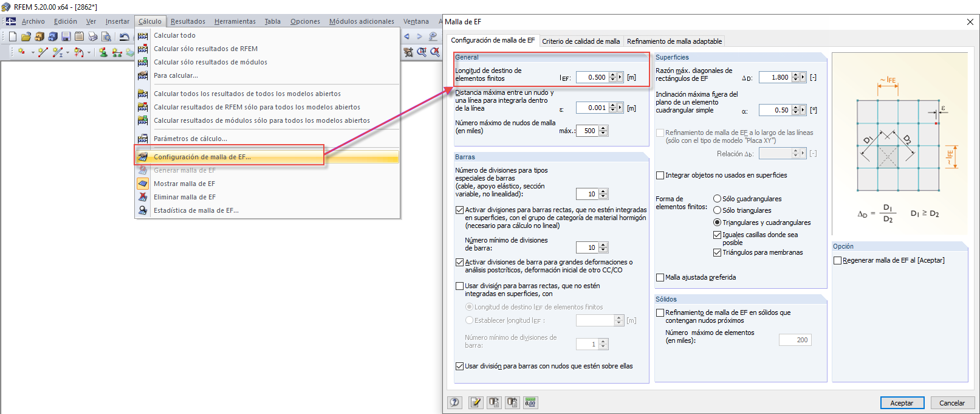
Task: Choose Calcular todo menu entry
Action: (x=267, y=35)
